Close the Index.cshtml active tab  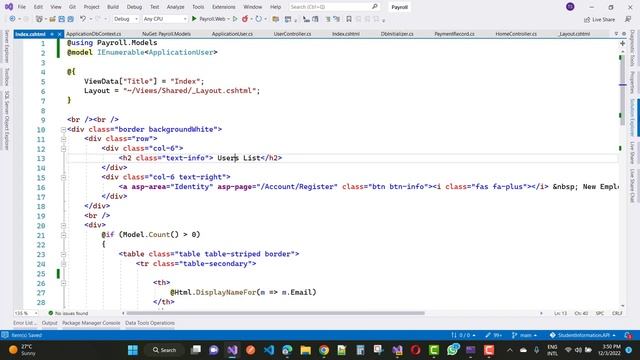[x=60, y=34]
